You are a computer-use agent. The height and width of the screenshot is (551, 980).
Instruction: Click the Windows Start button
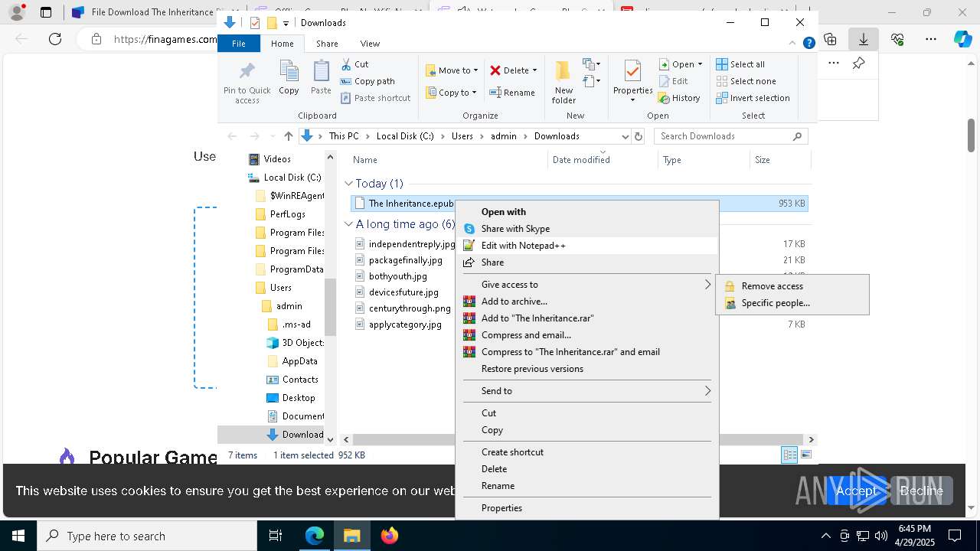[18, 536]
